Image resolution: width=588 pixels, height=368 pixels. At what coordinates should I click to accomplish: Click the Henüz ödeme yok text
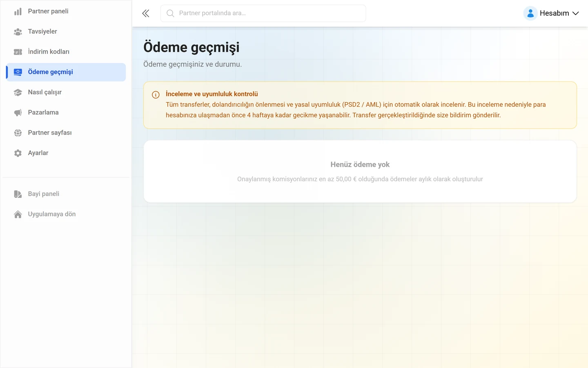pyautogui.click(x=360, y=164)
